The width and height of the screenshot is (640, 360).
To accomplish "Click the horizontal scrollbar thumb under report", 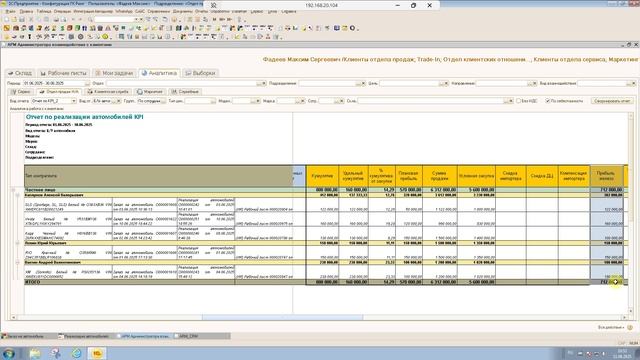I will [282, 317].
